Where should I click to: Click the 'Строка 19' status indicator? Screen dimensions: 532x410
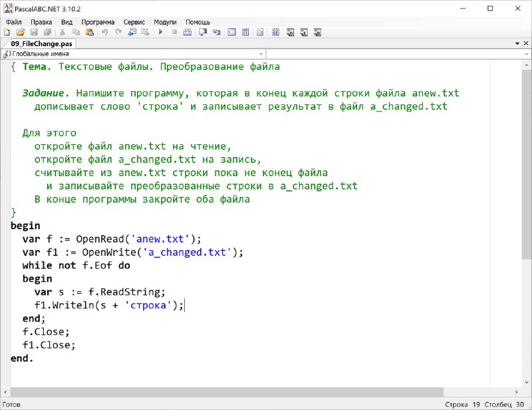click(x=462, y=405)
